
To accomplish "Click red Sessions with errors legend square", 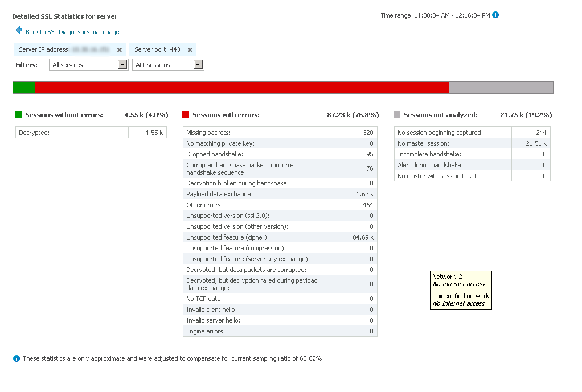I will click(186, 115).
